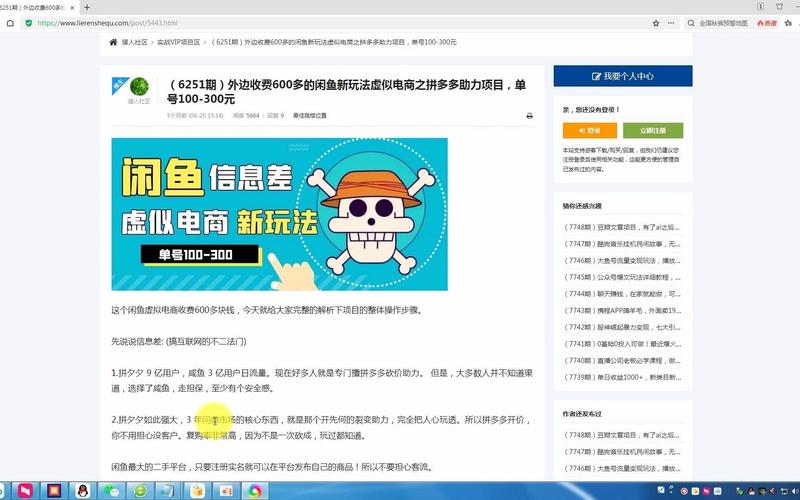This screenshot has width=800, height=500.
Task: Click the square icon left of shirt icon
Action: pos(760,7)
